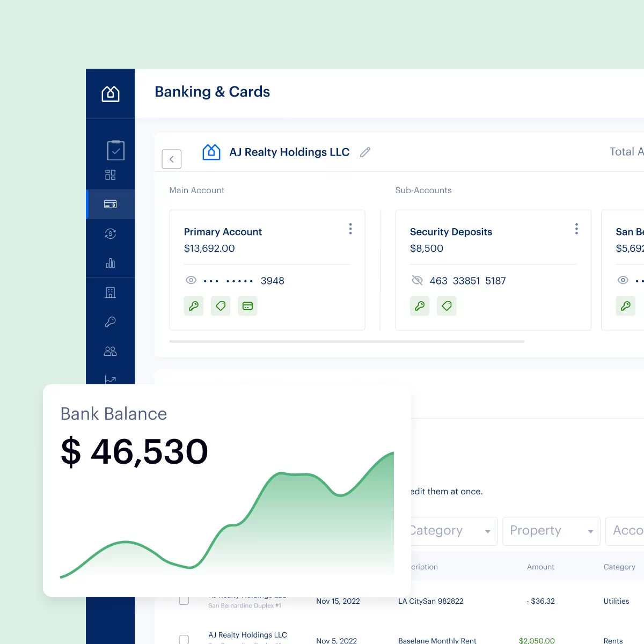The height and width of the screenshot is (644, 644).
Task: Click San Bernardino card green key icon
Action: 626,306
